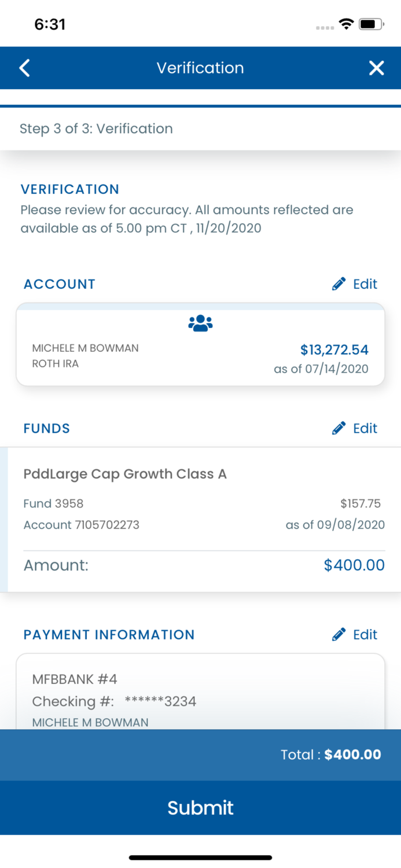Tap the $13,272.54 account balance
This screenshot has width=401, height=868.
(334, 350)
